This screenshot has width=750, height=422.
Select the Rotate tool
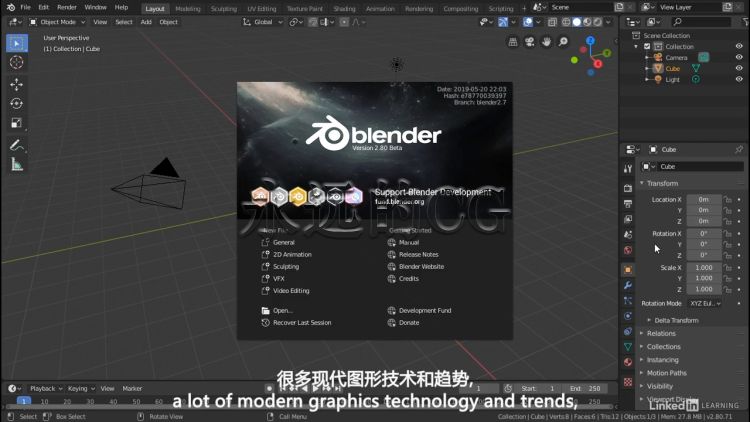tap(17, 104)
